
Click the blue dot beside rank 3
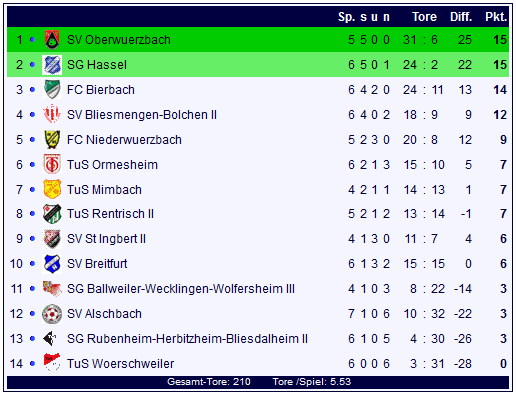(32, 89)
